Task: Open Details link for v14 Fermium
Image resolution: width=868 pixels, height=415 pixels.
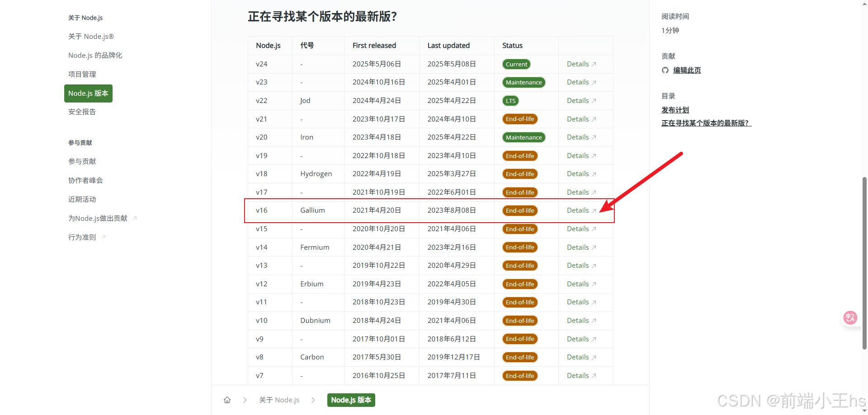Action: point(581,247)
